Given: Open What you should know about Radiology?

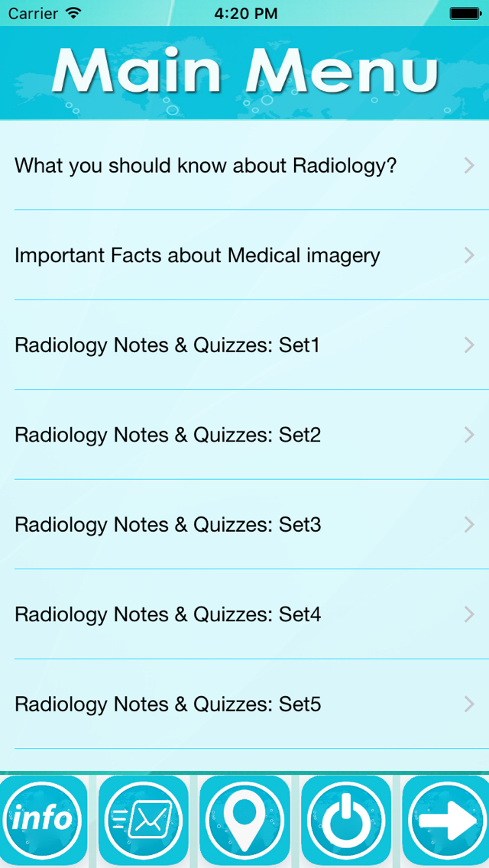Looking at the screenshot, I should click(244, 166).
